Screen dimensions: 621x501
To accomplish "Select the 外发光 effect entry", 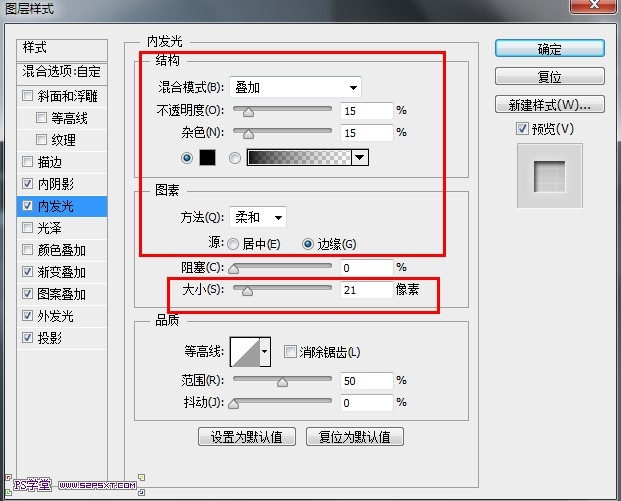I will pos(55,316).
